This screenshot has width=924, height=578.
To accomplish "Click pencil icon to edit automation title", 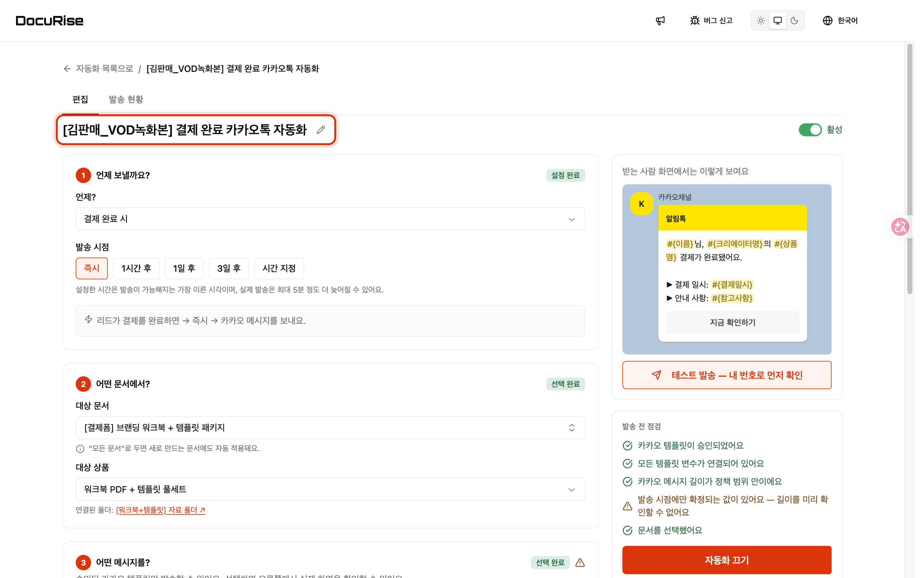I will pyautogui.click(x=321, y=130).
